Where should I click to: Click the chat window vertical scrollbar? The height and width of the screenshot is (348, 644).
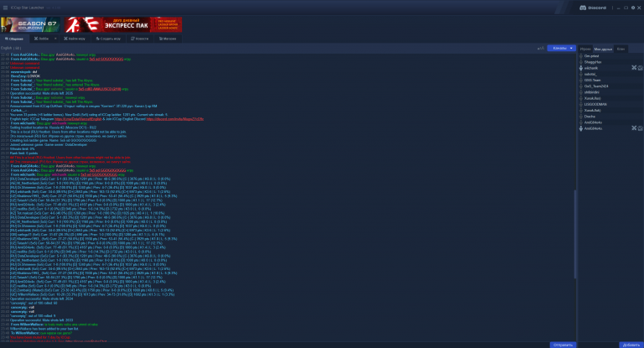pyautogui.click(x=575, y=234)
